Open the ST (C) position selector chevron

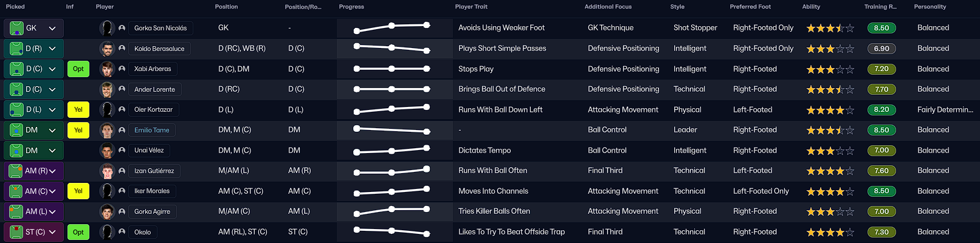click(x=52, y=232)
